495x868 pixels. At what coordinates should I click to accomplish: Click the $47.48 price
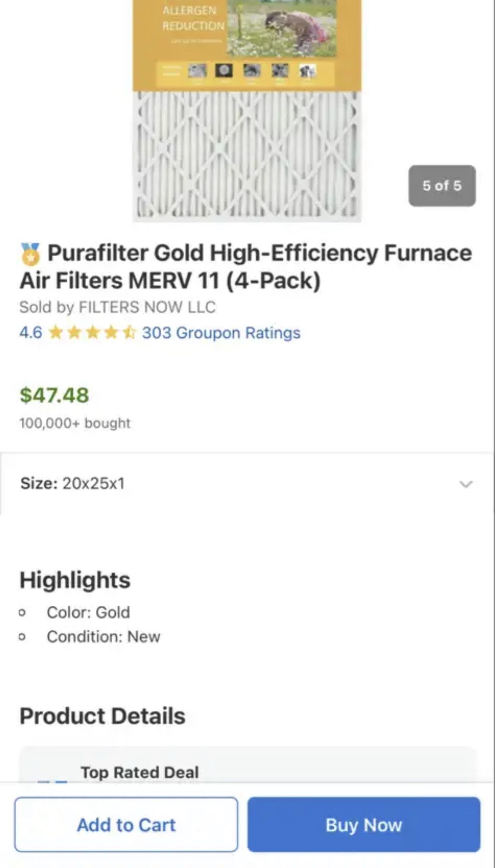pyautogui.click(x=54, y=395)
